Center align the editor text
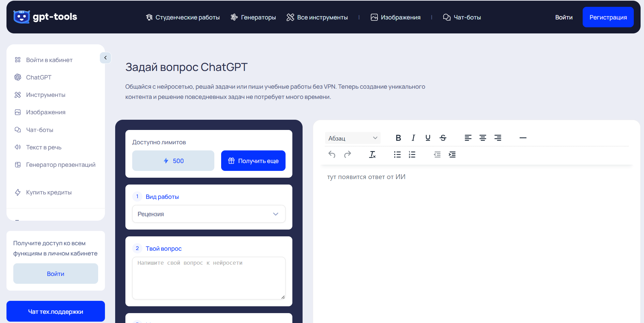This screenshot has height=323, width=644. (483, 138)
